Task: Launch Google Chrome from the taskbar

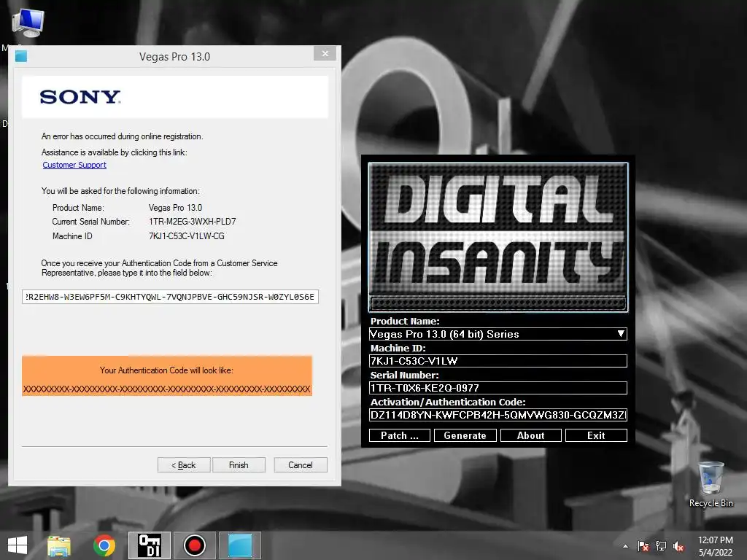Action: pyautogui.click(x=104, y=545)
